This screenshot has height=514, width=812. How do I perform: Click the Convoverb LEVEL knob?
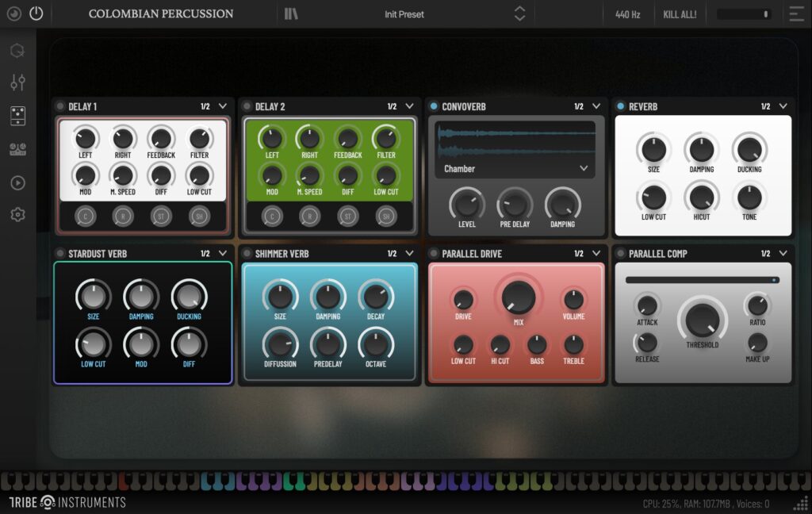click(x=466, y=204)
